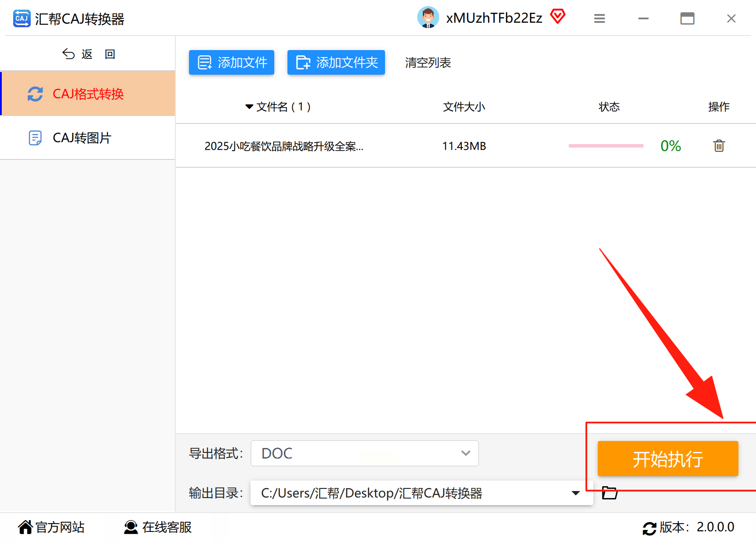Click 添加文件夹 to add a folder
Viewport: 756px width, 542px height.
pos(336,62)
